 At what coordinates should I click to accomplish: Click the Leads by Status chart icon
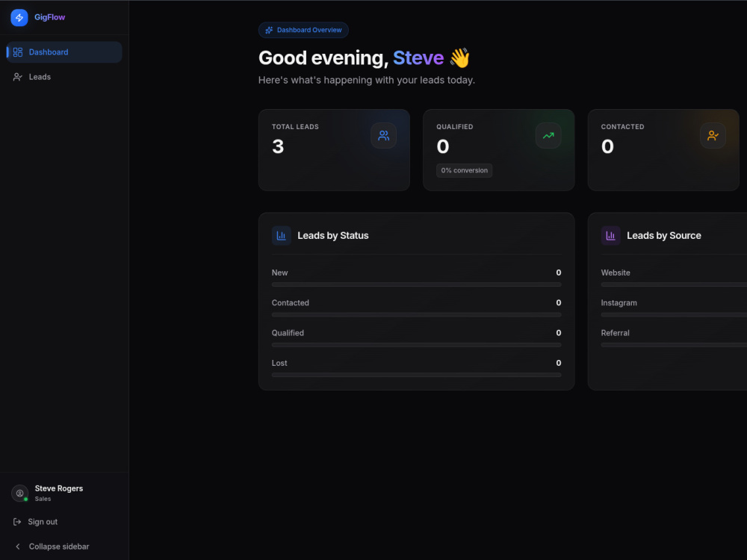click(x=281, y=236)
